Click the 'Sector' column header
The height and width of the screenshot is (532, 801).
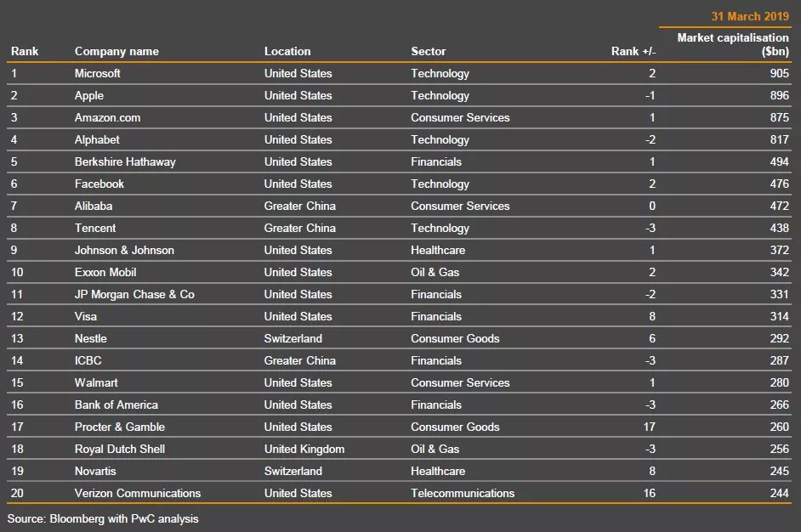[x=428, y=51]
